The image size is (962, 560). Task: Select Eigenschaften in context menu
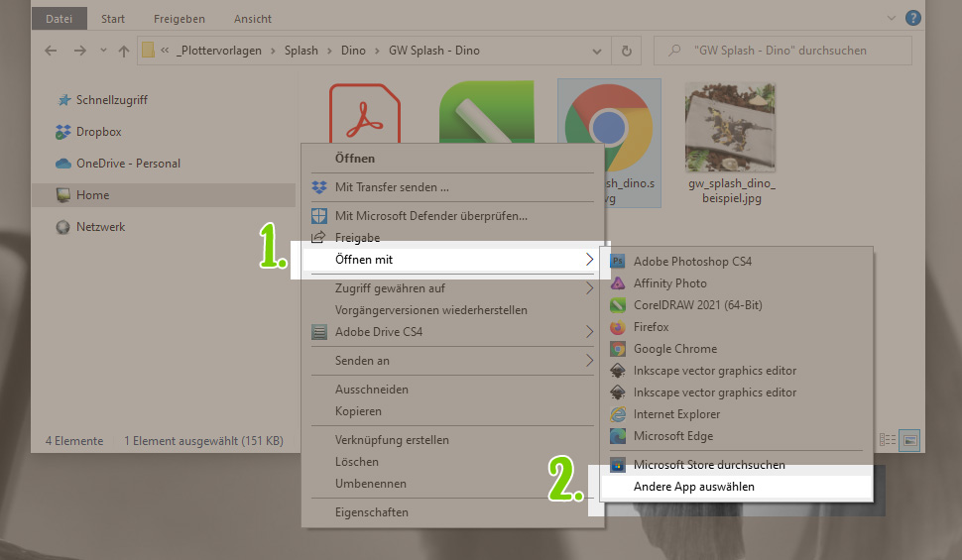371,512
